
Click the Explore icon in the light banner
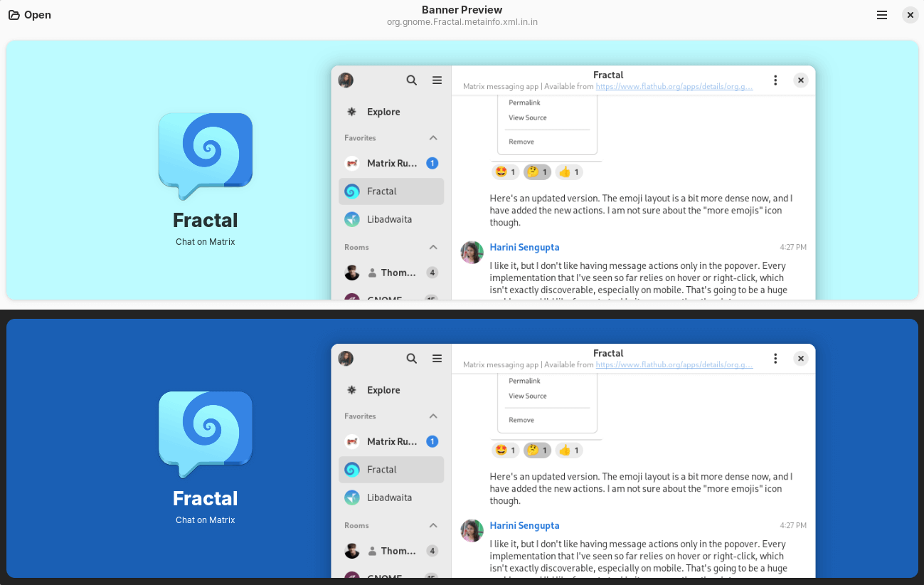click(351, 112)
